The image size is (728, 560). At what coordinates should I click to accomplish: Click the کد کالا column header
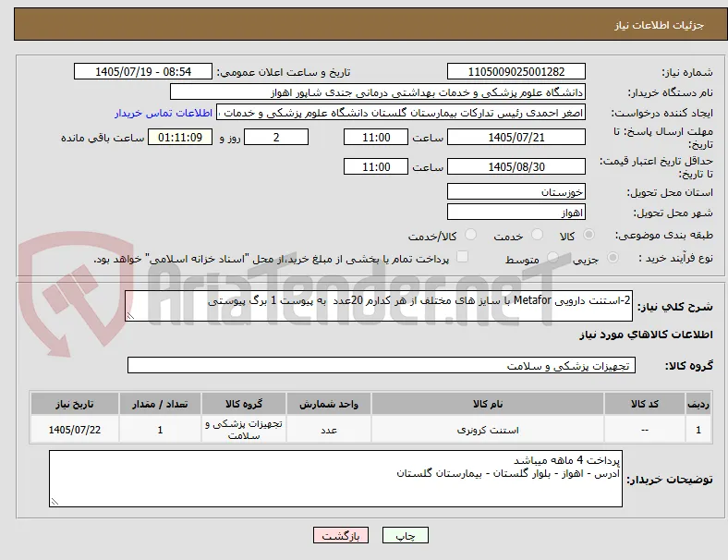coord(645,404)
